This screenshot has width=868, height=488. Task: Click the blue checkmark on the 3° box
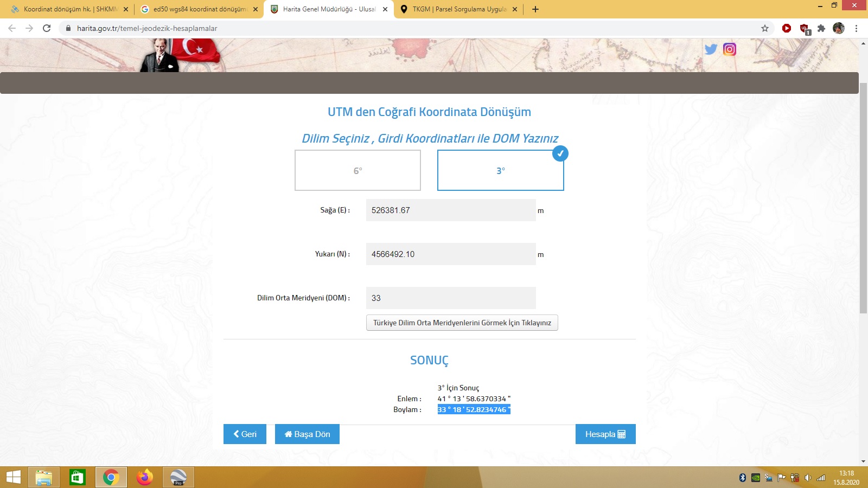coord(560,154)
